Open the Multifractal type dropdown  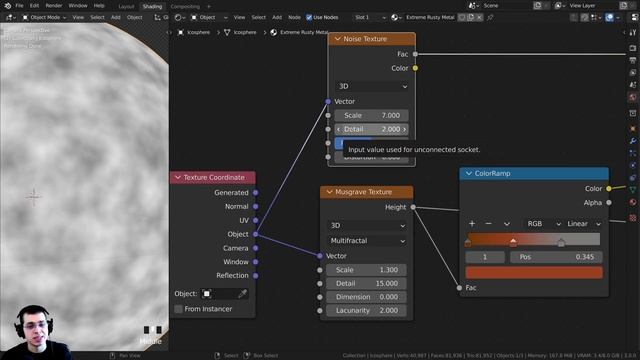pyautogui.click(x=367, y=241)
